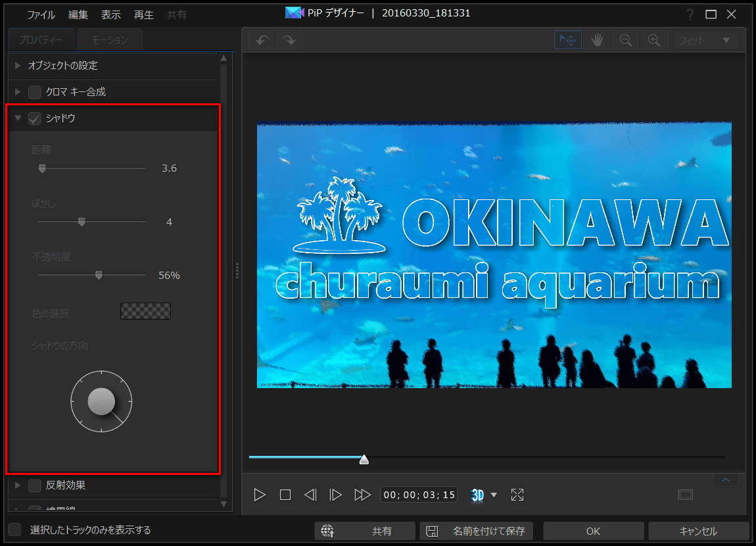Enable the クロマ キー合成 checkbox

35,91
